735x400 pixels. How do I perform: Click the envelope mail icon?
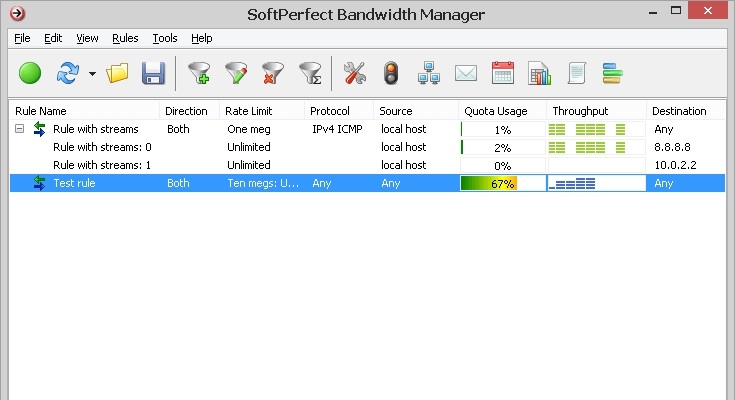(x=466, y=74)
